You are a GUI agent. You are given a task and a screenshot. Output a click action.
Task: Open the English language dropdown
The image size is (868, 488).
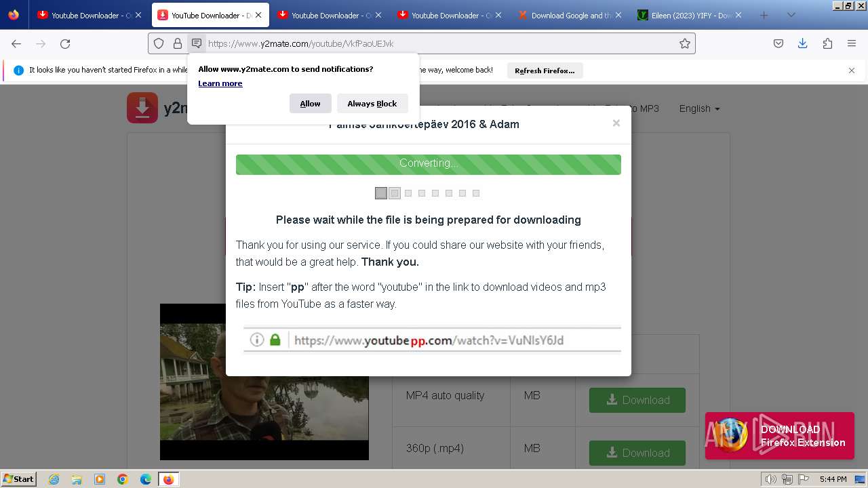[699, 108]
